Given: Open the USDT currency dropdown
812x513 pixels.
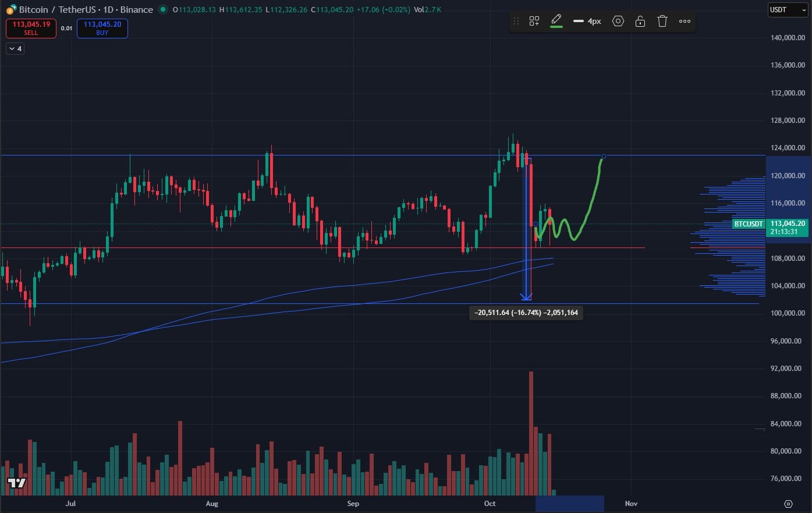Looking at the screenshot, I should point(788,10).
